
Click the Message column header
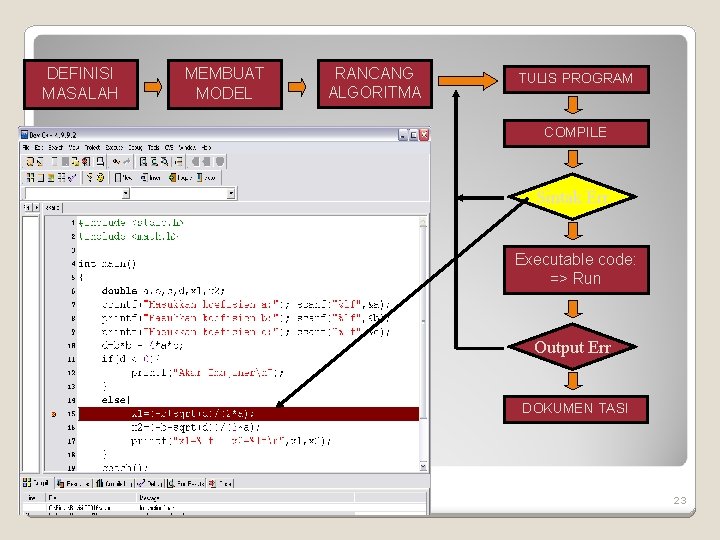click(245, 498)
